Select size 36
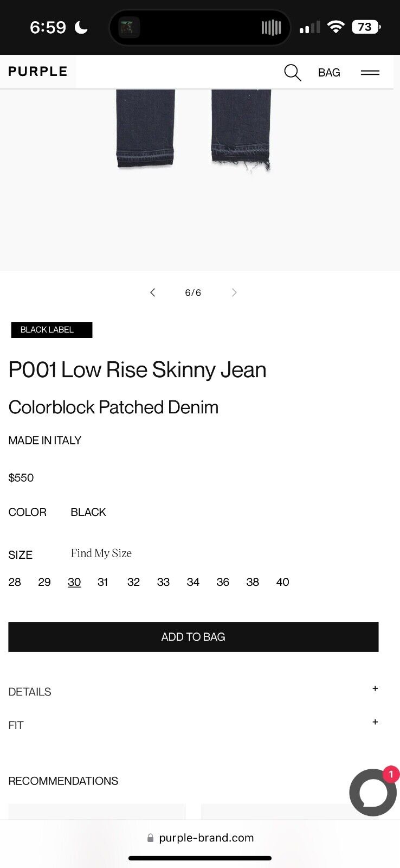The height and width of the screenshot is (868, 400). click(x=223, y=582)
